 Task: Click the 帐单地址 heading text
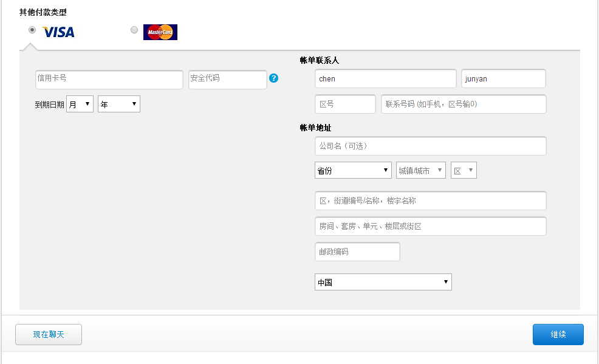click(315, 128)
